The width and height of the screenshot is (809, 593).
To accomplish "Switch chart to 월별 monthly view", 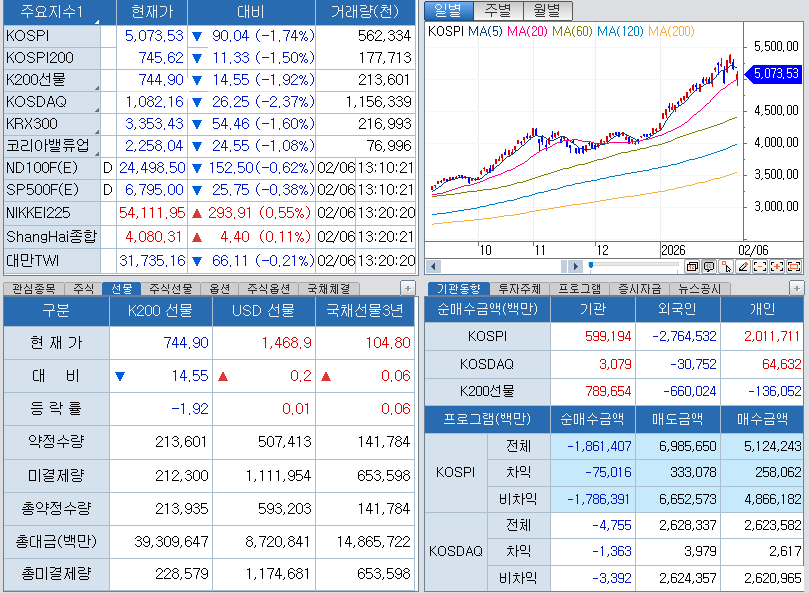I will click(546, 11).
